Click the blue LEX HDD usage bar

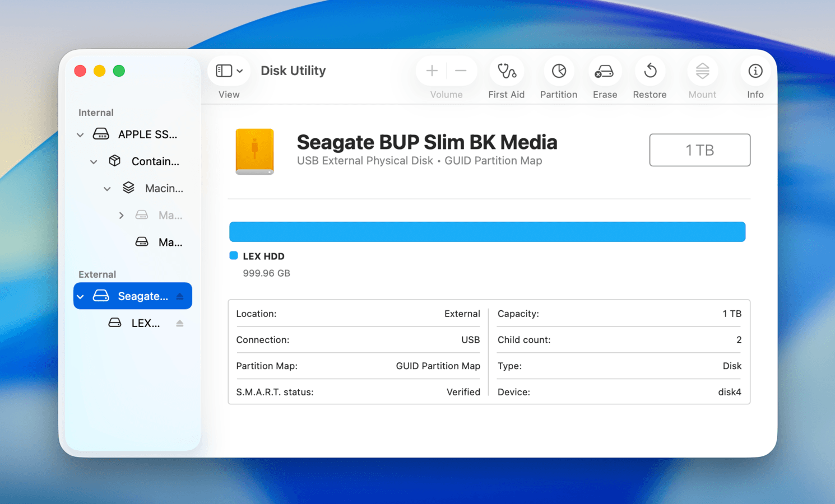tap(487, 232)
